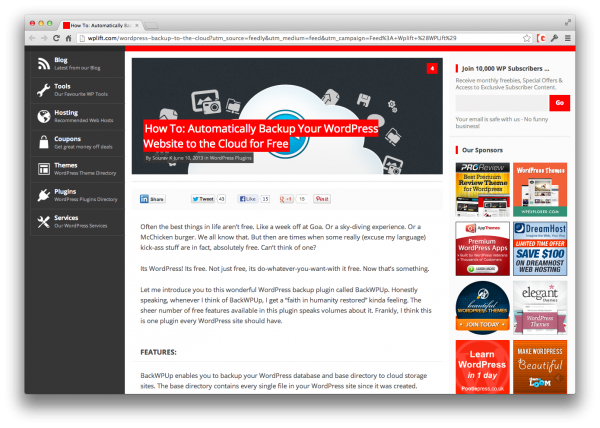Click the browser forward arrow
Image resolution: width=600 pixels, height=428 pixels.
[x=44, y=38]
